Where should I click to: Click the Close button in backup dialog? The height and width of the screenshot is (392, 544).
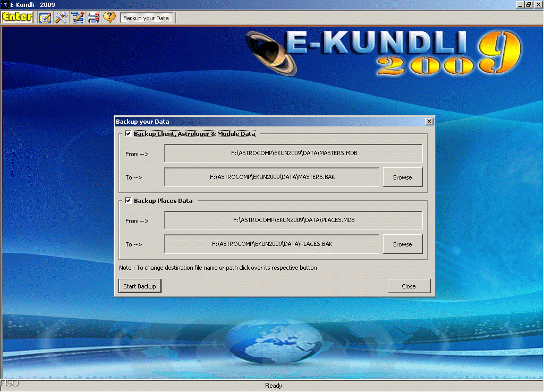tap(409, 286)
